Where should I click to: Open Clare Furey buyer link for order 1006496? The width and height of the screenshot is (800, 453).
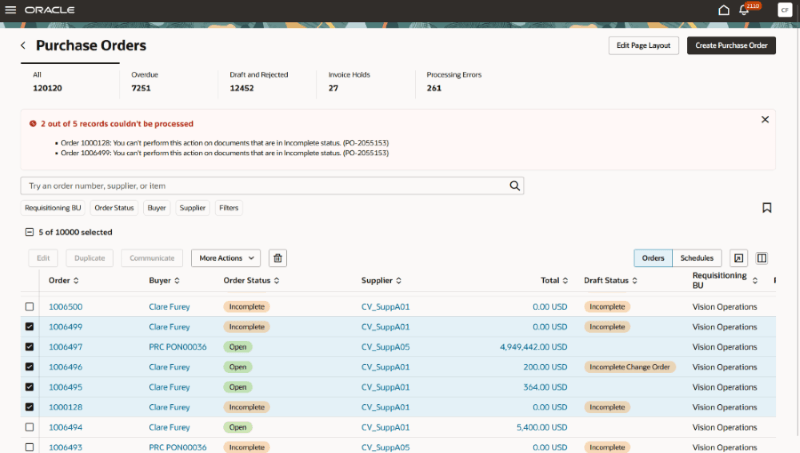pyautogui.click(x=169, y=367)
